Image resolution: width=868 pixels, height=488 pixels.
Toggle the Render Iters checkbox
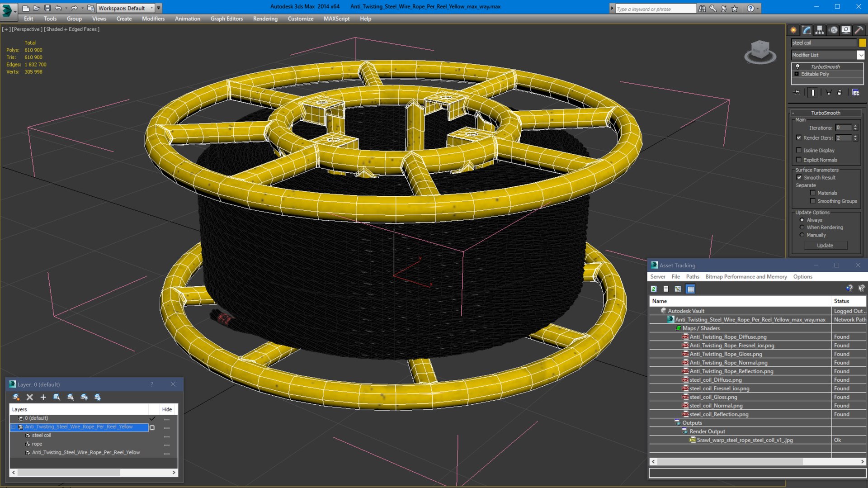[799, 137]
